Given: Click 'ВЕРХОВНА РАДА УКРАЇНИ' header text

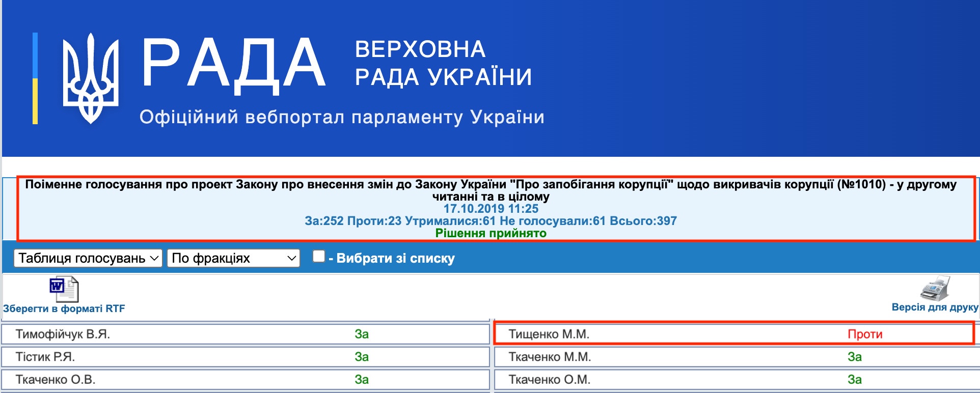Looking at the screenshot, I should [443, 63].
